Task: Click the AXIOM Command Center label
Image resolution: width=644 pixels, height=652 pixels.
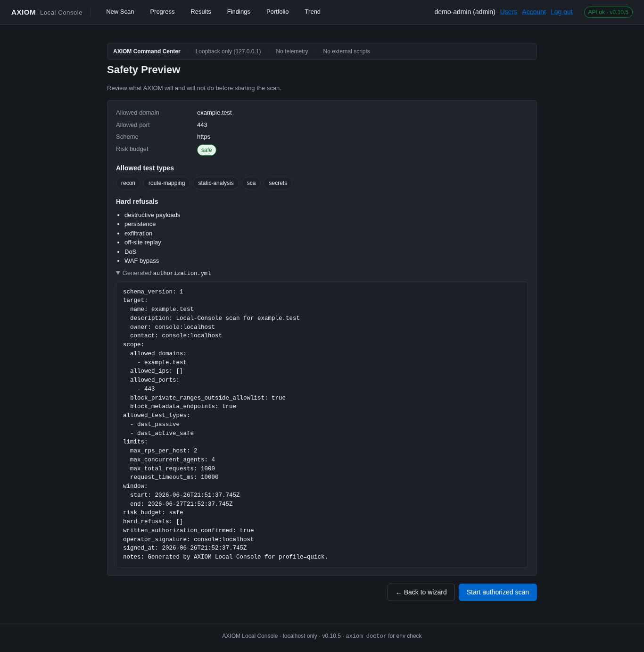Action: tap(147, 51)
